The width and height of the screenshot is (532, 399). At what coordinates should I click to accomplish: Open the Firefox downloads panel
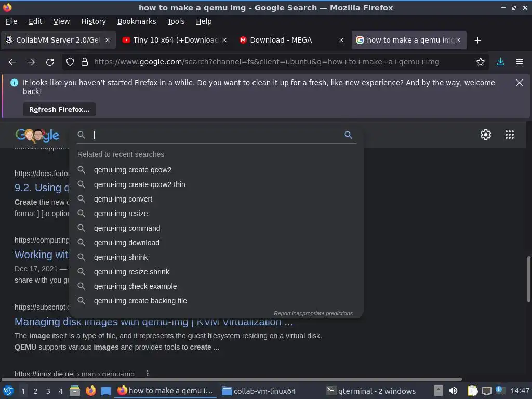click(x=500, y=62)
